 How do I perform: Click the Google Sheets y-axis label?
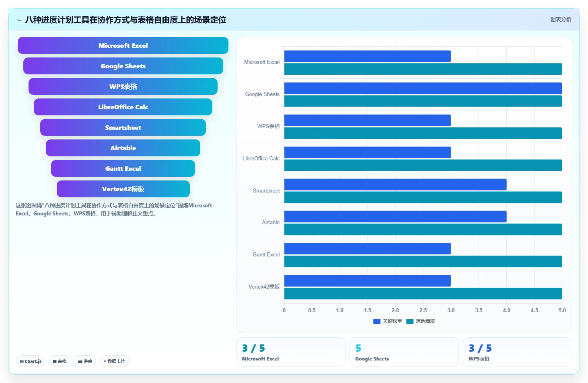point(262,94)
